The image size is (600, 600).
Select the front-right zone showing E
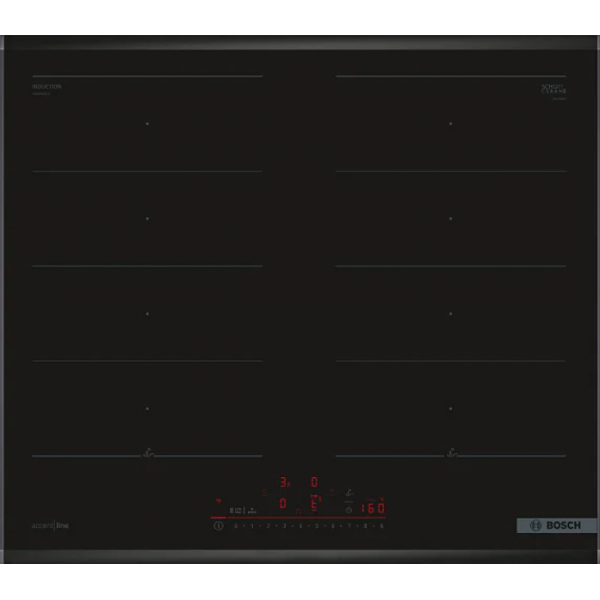(x=314, y=504)
